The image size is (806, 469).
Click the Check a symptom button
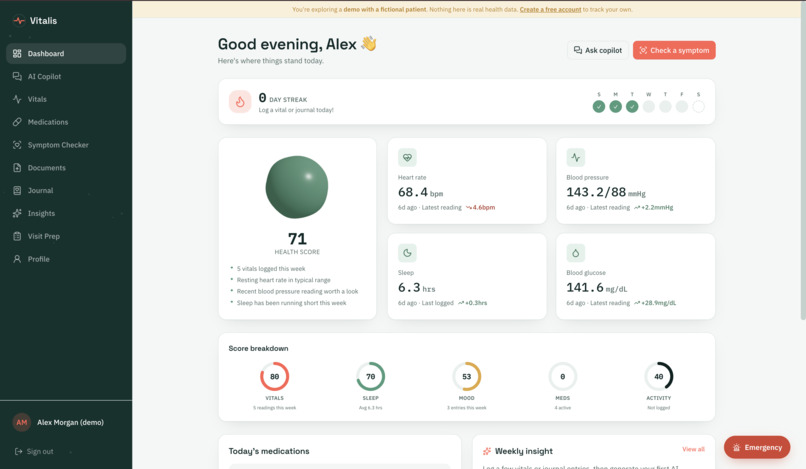tap(674, 50)
